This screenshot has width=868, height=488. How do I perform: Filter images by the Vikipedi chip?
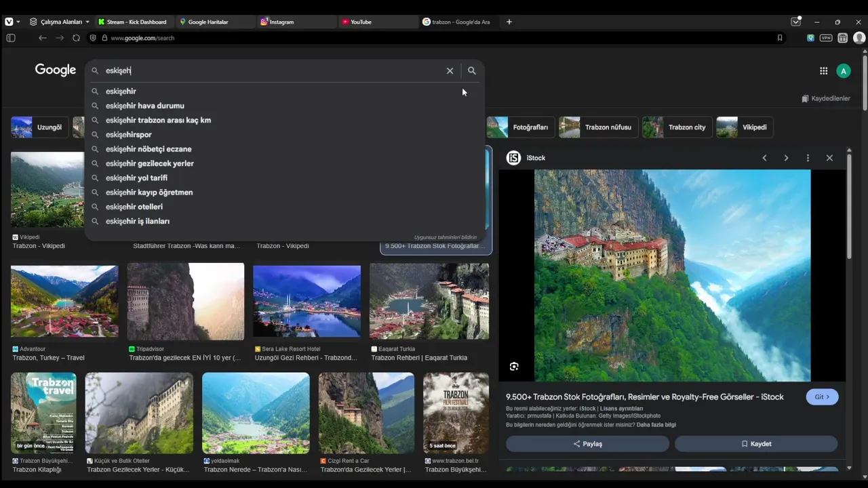click(745, 127)
